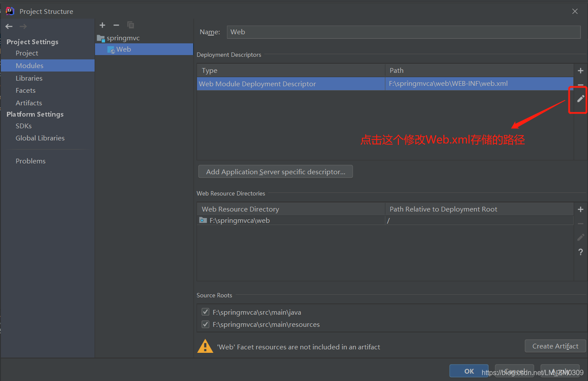
Task: Open SDKs under Platform Settings
Action: pos(23,126)
